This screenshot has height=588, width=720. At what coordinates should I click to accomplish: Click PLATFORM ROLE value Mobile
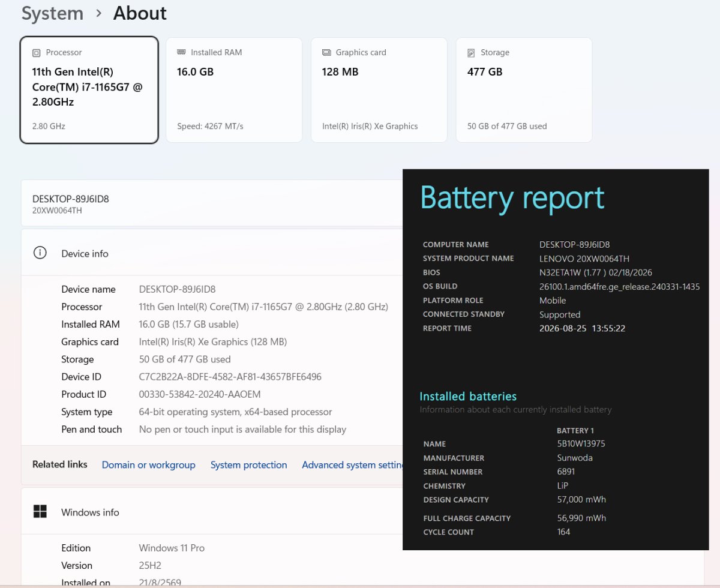click(x=553, y=300)
